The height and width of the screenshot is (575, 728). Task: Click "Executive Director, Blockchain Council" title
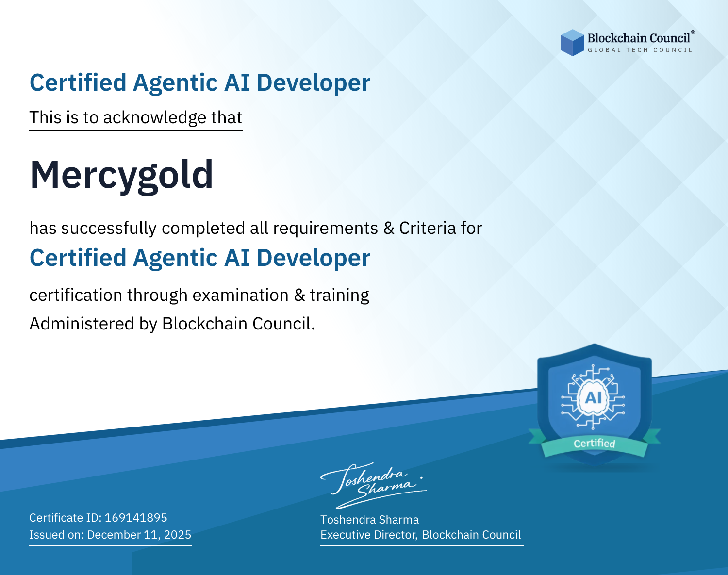click(421, 535)
